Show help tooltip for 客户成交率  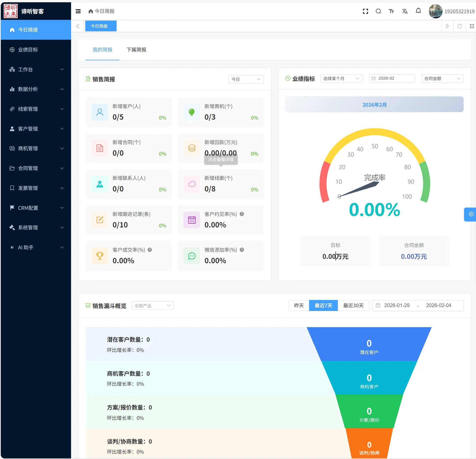click(150, 250)
